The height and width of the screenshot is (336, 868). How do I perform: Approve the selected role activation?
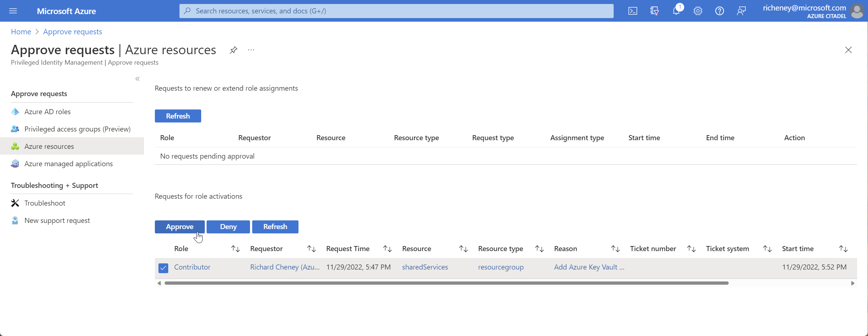[x=179, y=227]
